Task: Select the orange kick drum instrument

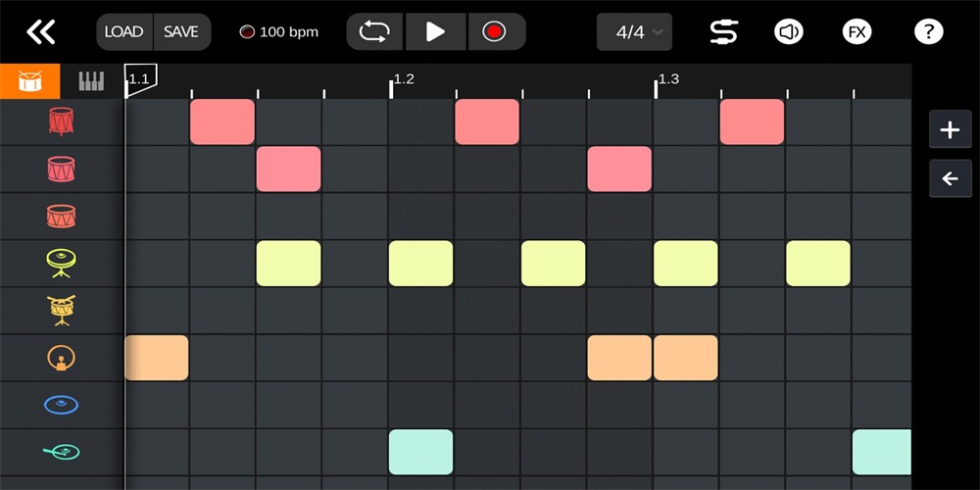Action: [x=62, y=358]
